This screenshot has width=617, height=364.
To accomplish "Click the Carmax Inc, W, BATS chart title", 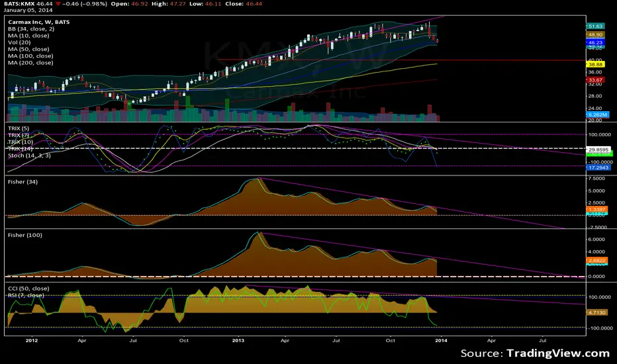I will (x=38, y=22).
